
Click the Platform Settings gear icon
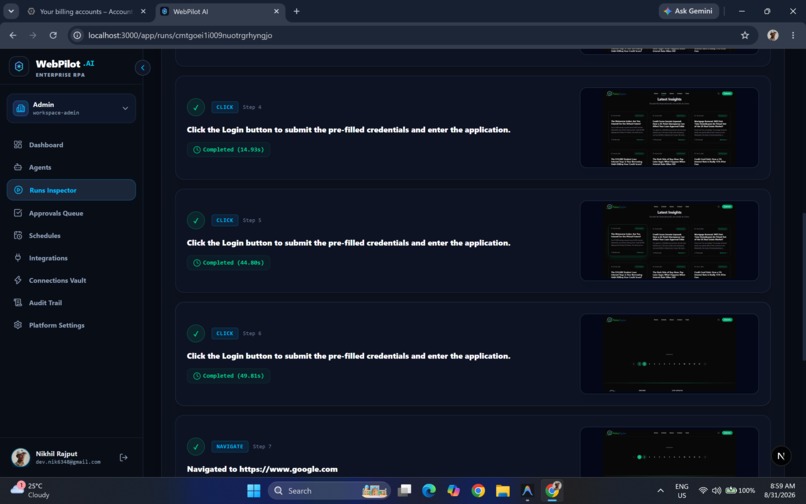18,325
